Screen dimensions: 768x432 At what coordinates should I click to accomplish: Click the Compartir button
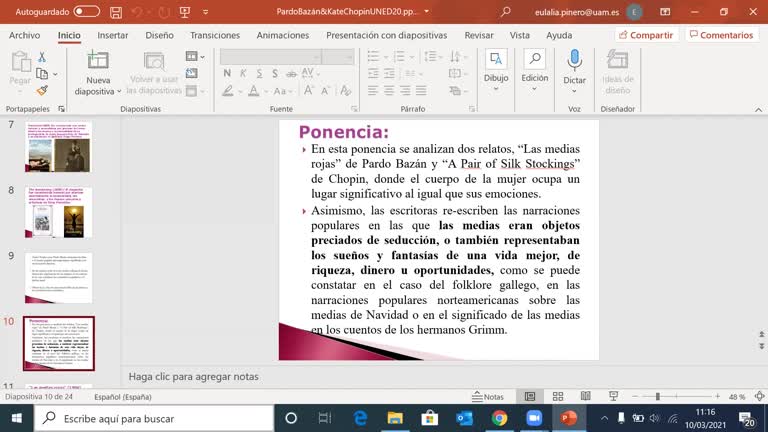point(646,35)
